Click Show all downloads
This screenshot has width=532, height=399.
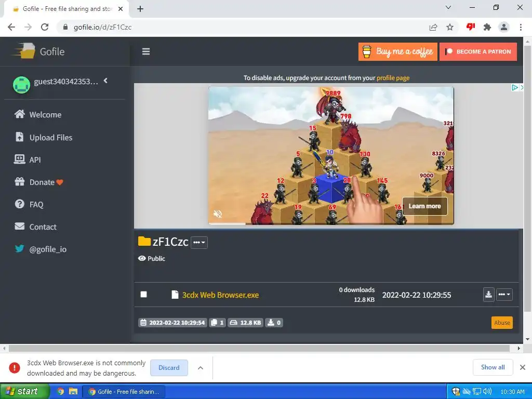[493, 367]
